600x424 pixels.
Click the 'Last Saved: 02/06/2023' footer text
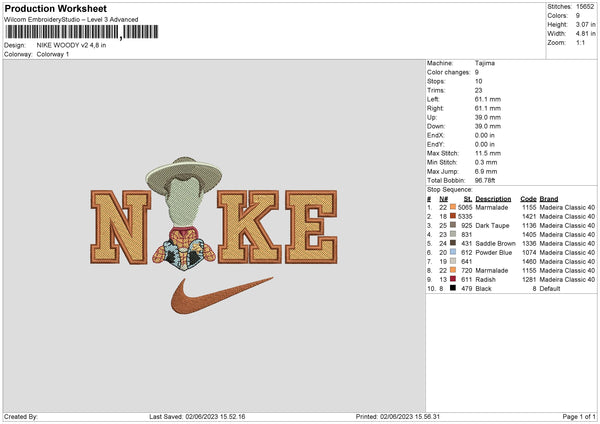tap(197, 416)
